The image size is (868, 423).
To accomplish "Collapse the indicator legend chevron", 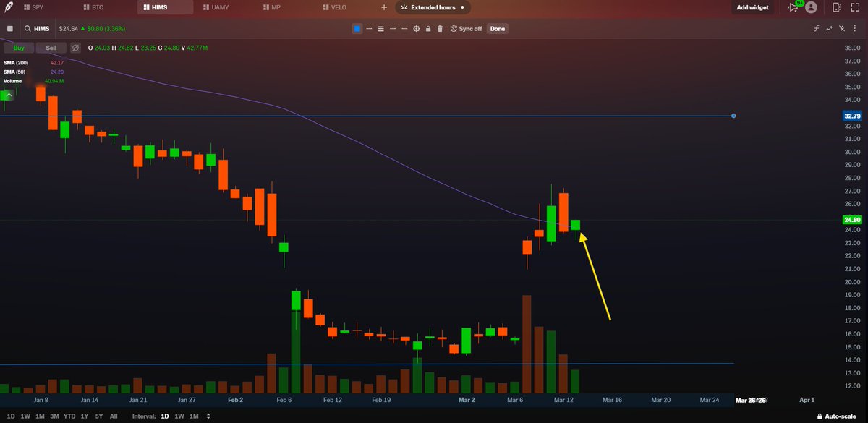I will coord(9,95).
